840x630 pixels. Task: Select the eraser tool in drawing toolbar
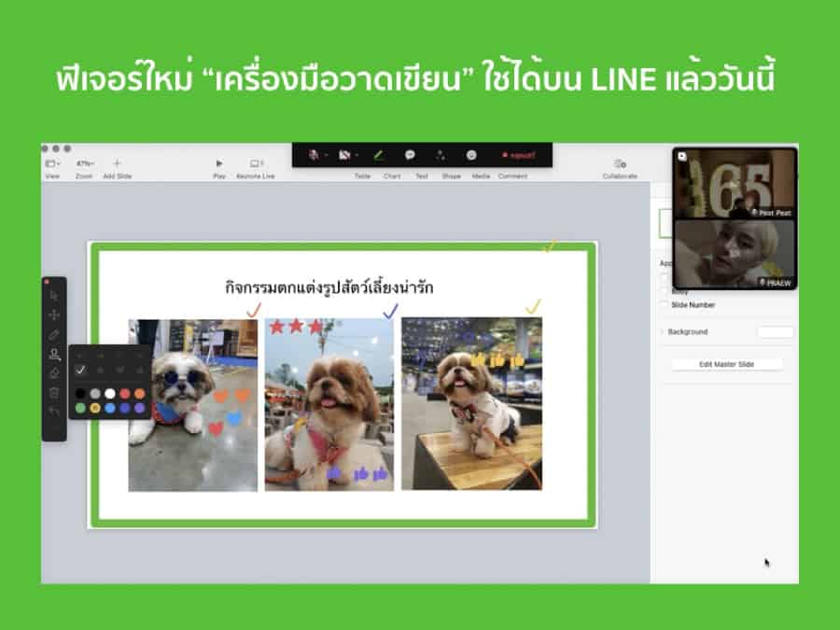(x=54, y=372)
